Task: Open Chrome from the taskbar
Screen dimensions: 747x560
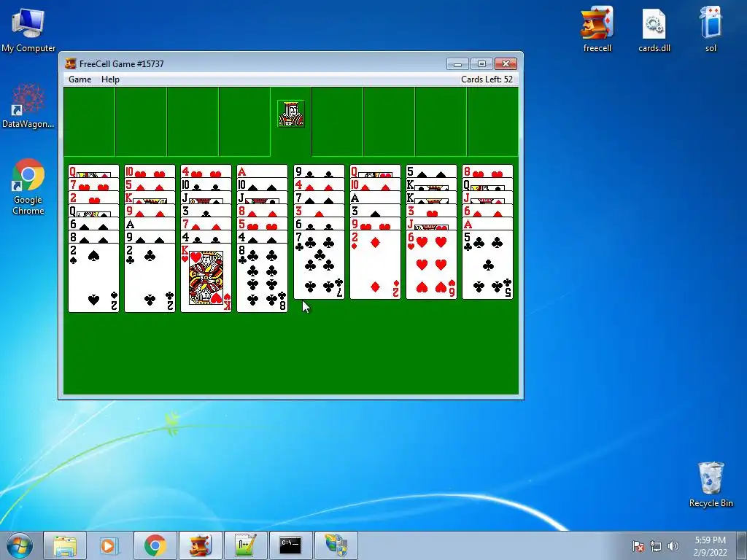Action: (155, 545)
